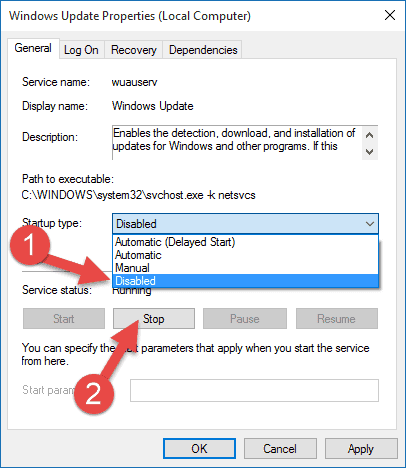This screenshot has height=468, width=406.
Task: Apply the service changes
Action: coord(361,448)
